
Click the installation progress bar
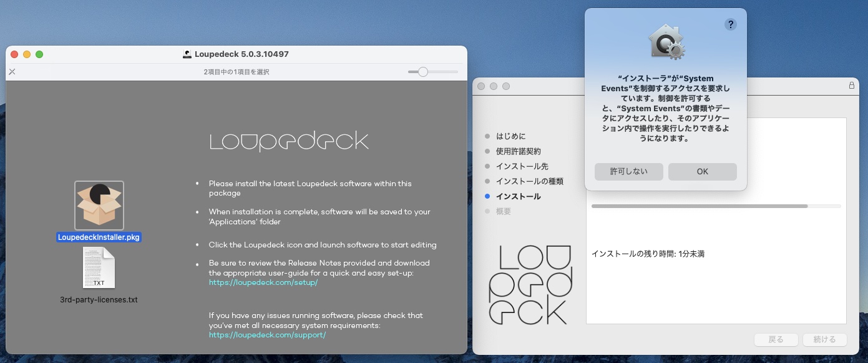click(716, 206)
